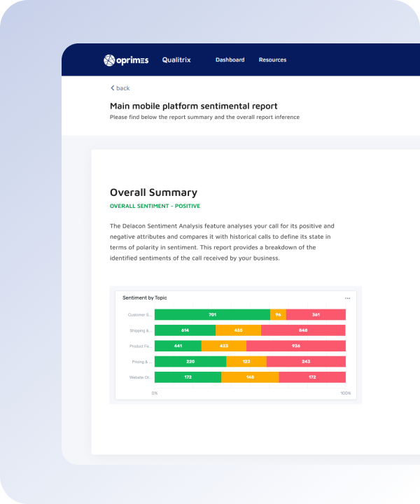420x504 pixels.
Task: Click the green 614 Shipping bar segment
Action: tap(185, 330)
